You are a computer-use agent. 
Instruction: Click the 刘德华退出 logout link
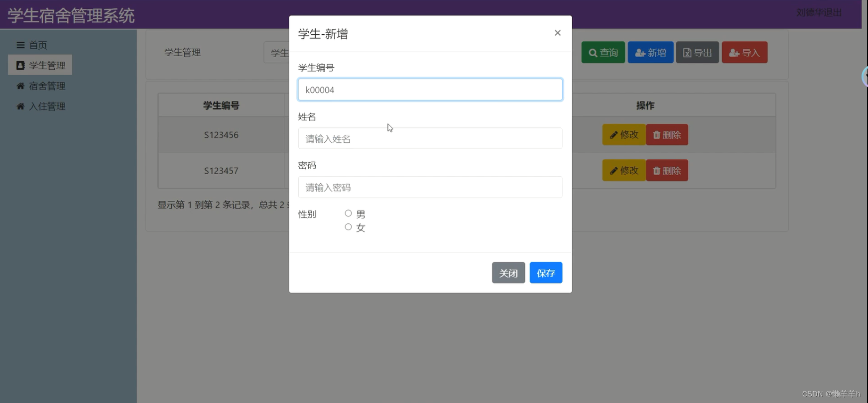pyautogui.click(x=819, y=12)
